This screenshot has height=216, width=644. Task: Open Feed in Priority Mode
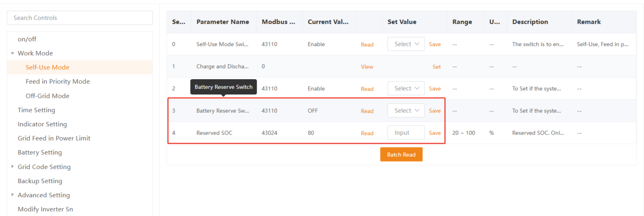57,81
